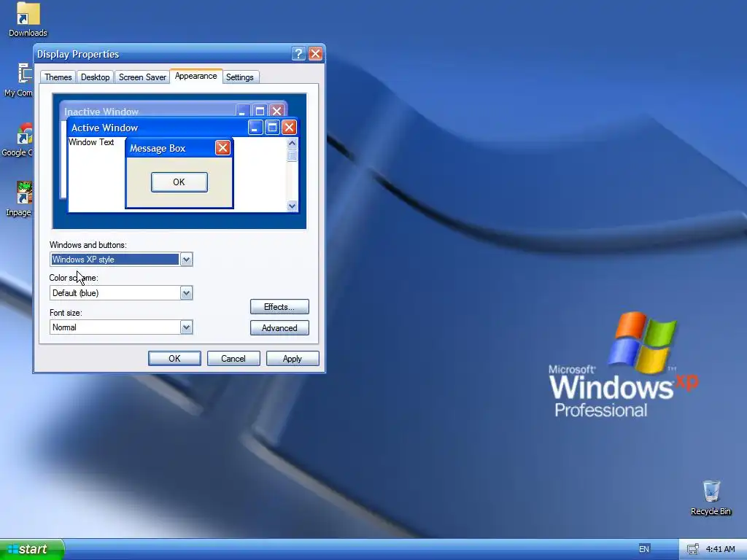Click the Window Text preview label
Image resolution: width=747 pixels, height=560 pixels.
pos(91,142)
